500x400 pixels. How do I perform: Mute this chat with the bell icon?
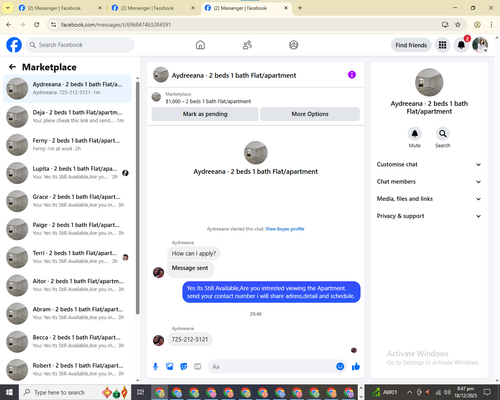(415, 134)
